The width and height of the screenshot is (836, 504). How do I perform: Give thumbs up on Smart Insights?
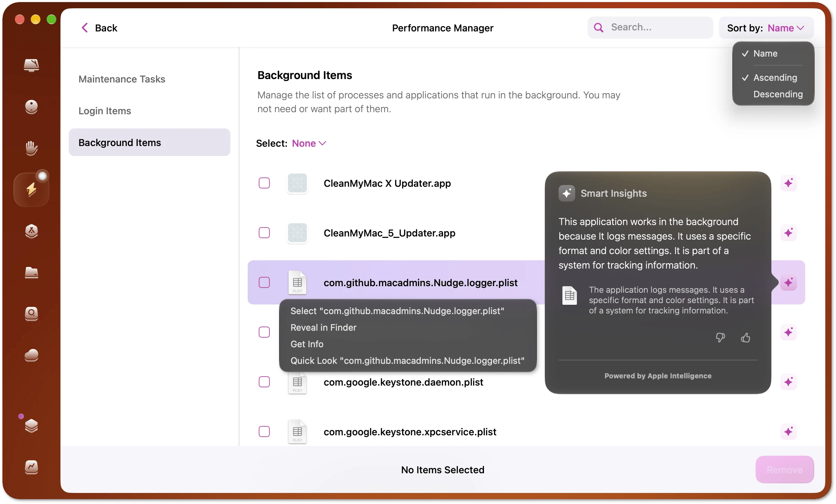coord(745,337)
